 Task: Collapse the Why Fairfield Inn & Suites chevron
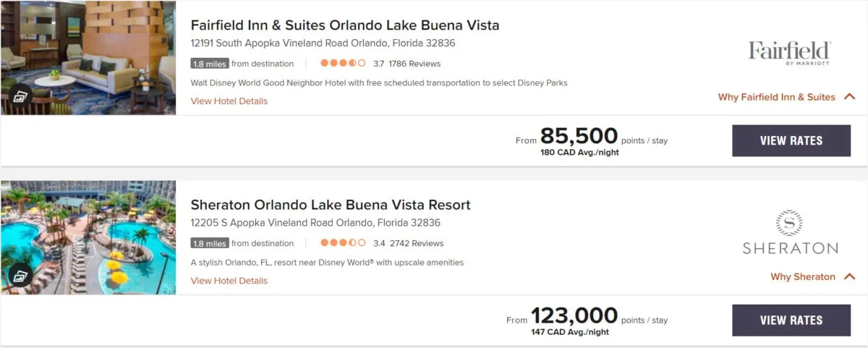pos(849,97)
